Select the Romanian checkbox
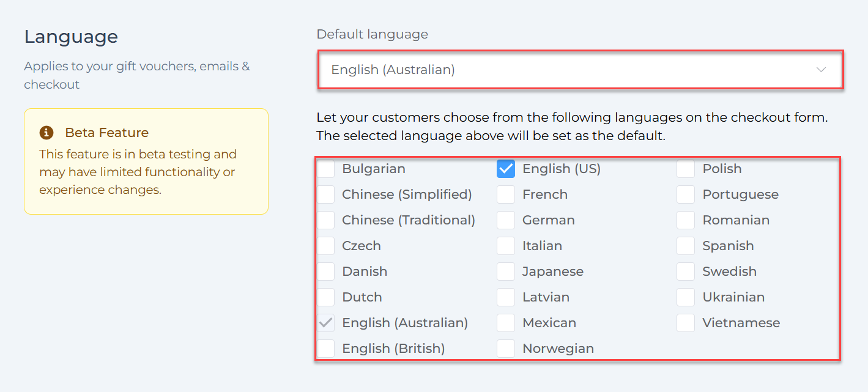 [686, 220]
